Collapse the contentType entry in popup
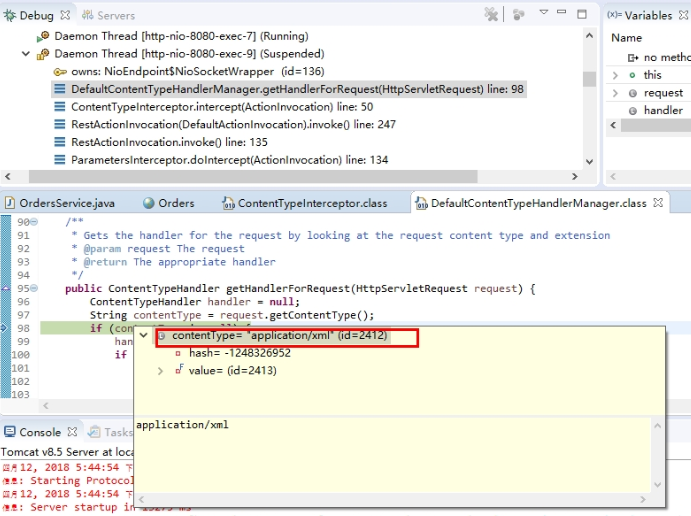 point(143,335)
